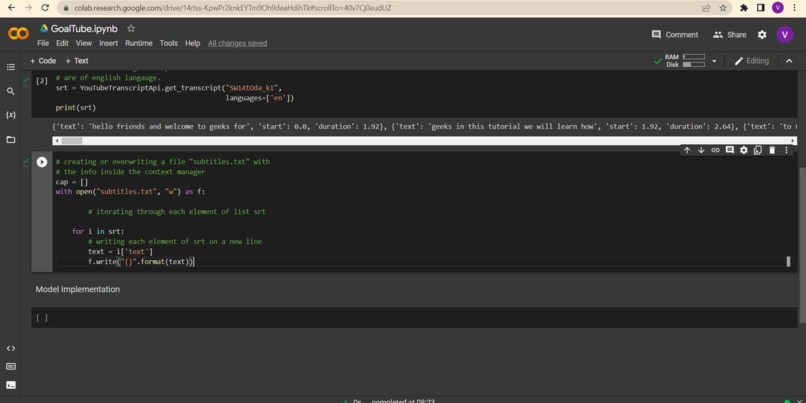Open the Editing mode menu
Viewport: 806px width, 403px height.
pyautogui.click(x=752, y=61)
